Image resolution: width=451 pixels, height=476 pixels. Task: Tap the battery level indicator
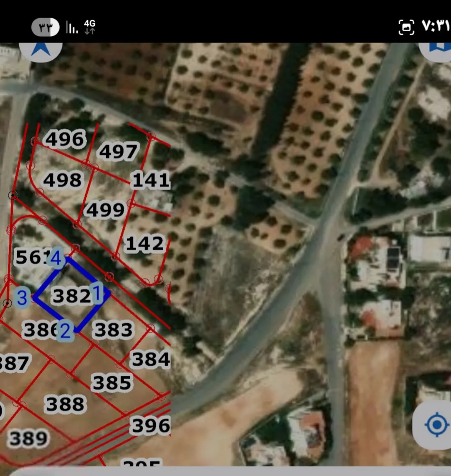[45, 27]
